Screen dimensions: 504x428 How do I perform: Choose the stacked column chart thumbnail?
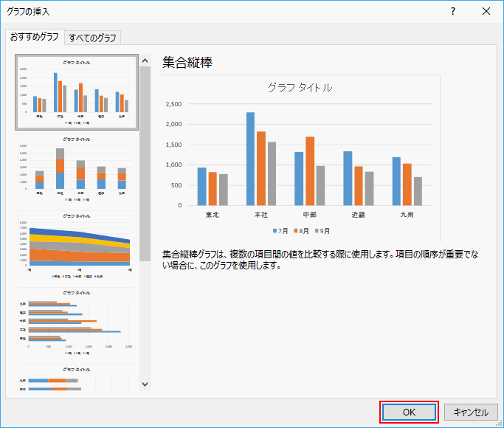[77, 169]
